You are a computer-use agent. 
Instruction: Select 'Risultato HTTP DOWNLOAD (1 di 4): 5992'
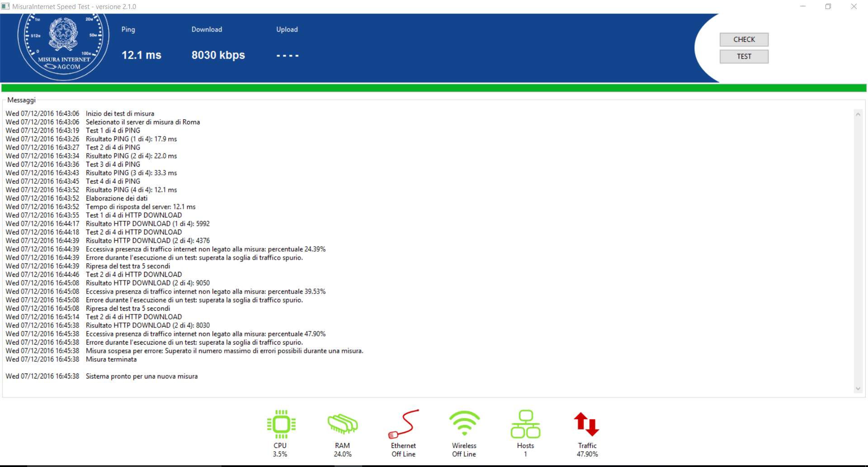click(x=148, y=224)
